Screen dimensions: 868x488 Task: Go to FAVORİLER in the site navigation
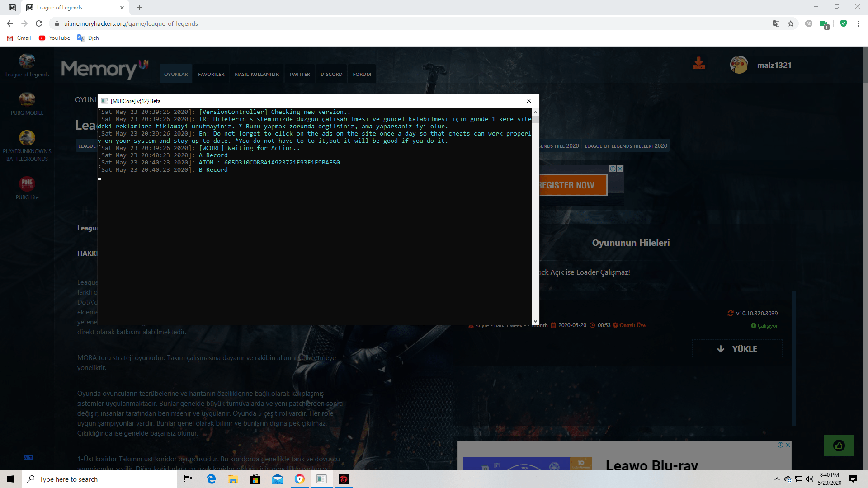(x=211, y=74)
